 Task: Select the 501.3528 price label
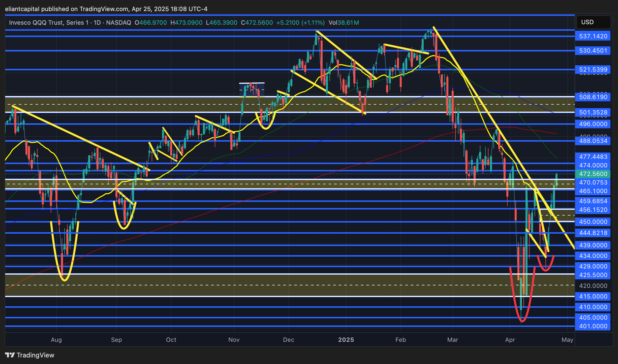(x=593, y=112)
